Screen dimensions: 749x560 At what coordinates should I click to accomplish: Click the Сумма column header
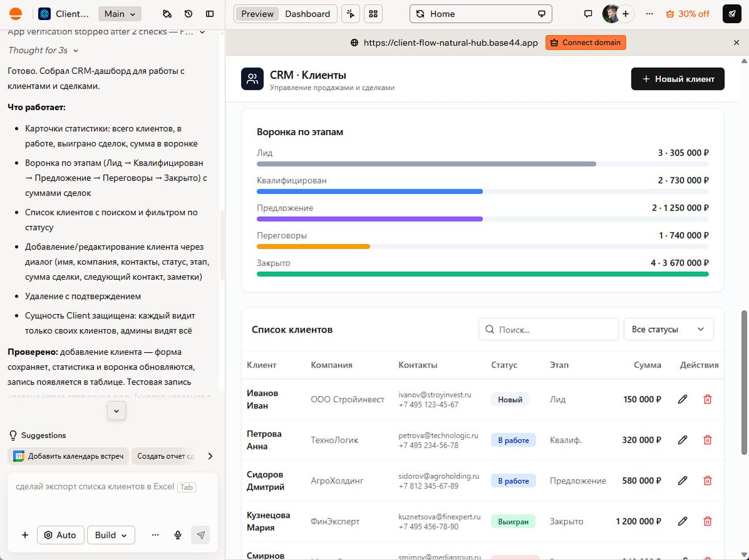pyautogui.click(x=648, y=365)
